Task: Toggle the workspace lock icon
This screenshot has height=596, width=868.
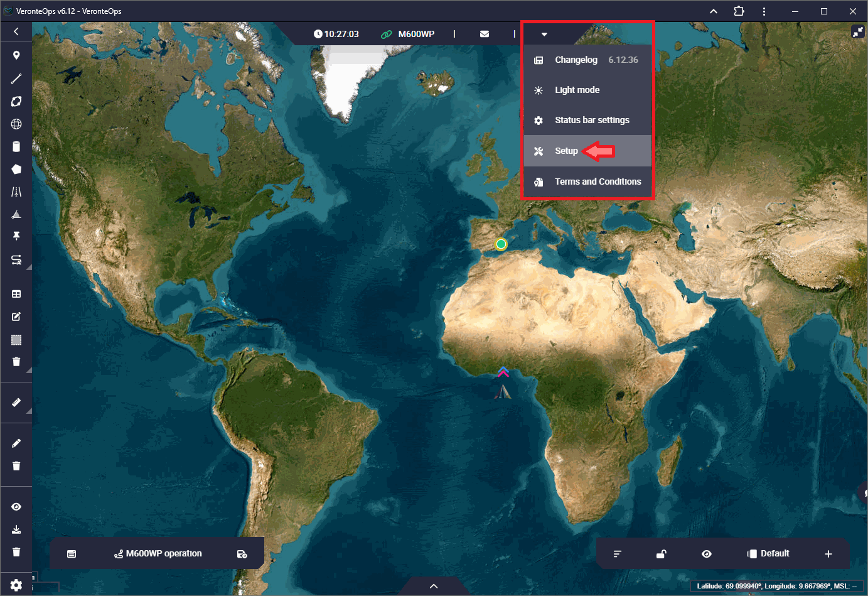Action: 661,553
